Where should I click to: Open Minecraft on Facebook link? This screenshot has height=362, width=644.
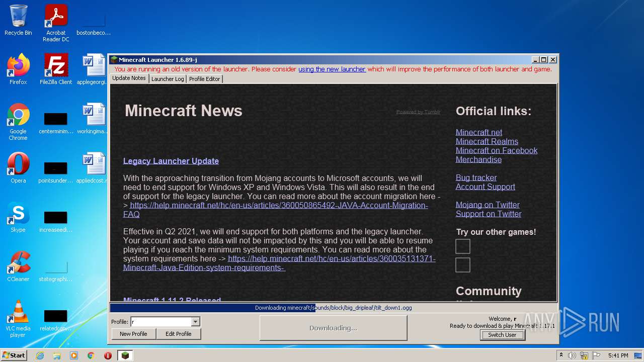(x=497, y=150)
